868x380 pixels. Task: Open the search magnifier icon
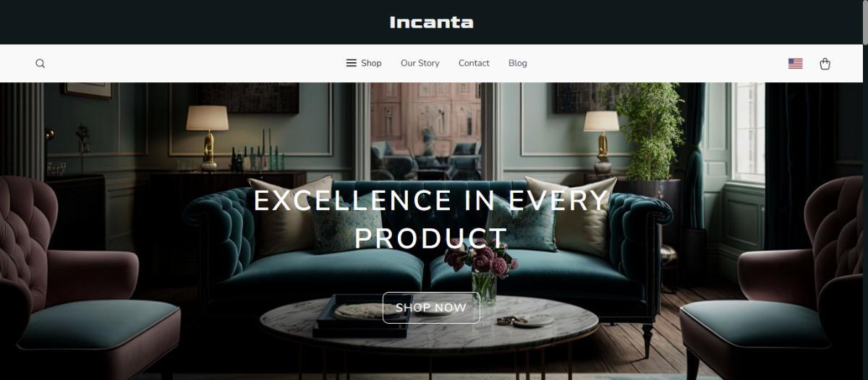pyautogui.click(x=41, y=64)
